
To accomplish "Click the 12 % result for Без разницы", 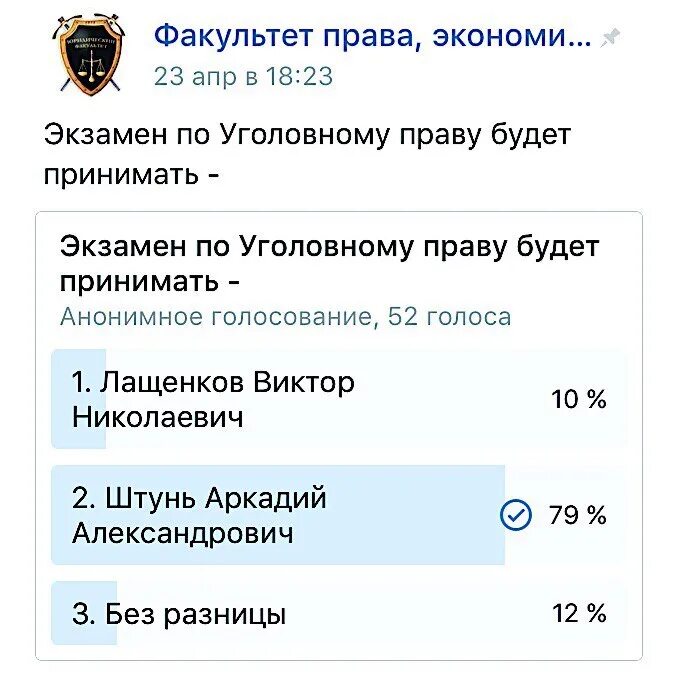I will (579, 613).
